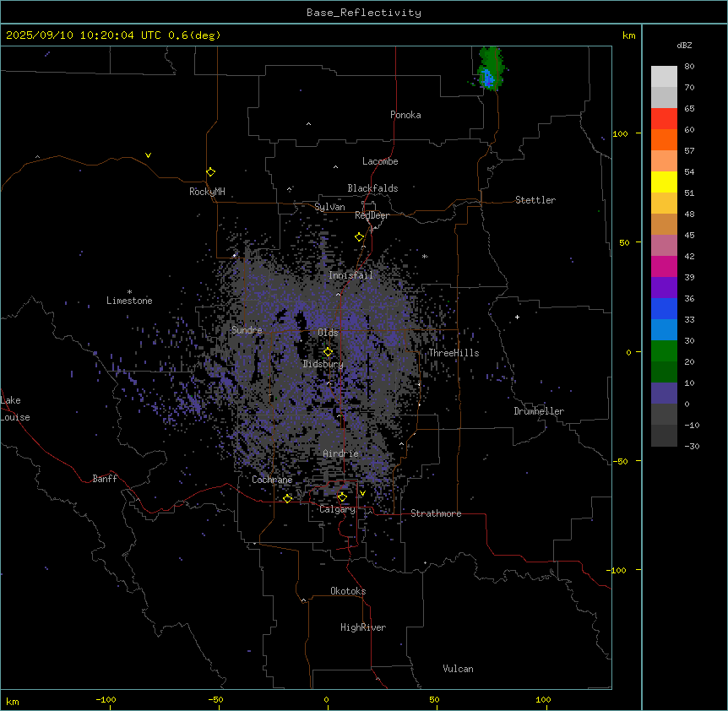Click the Ponoka city label
The image size is (728, 711).
point(405,115)
